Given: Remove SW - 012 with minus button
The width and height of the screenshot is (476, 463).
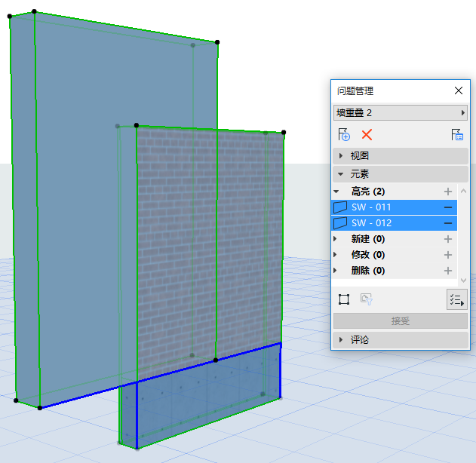Looking at the screenshot, I should 448,223.
